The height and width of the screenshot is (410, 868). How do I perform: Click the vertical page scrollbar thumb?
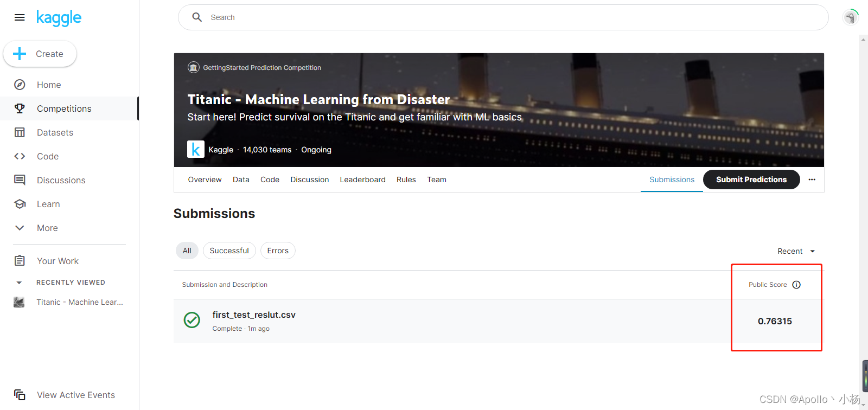865,375
